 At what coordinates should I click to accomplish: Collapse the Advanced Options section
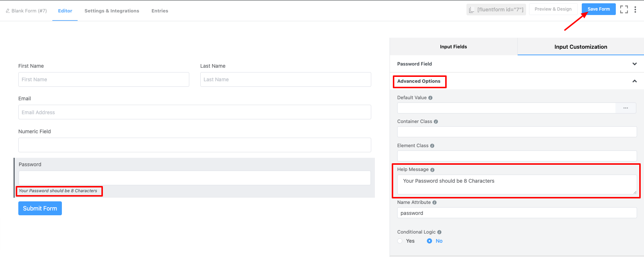click(x=634, y=81)
